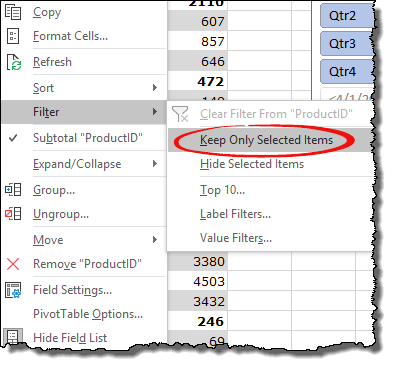Click the cell containing 3380
The height and width of the screenshot is (366, 393).
click(198, 261)
